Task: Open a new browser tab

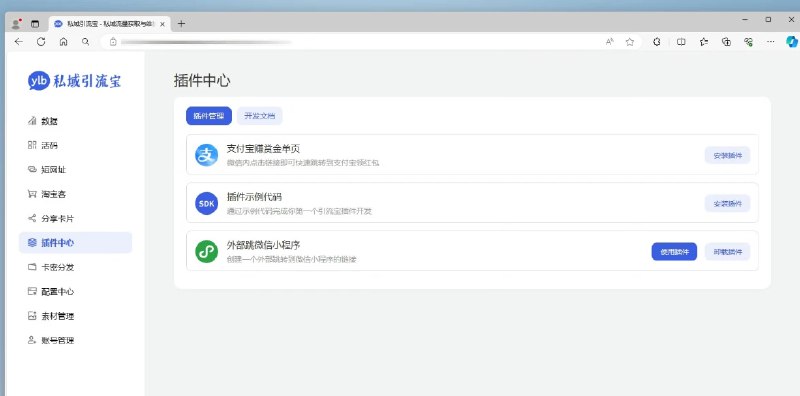Action: click(x=181, y=23)
